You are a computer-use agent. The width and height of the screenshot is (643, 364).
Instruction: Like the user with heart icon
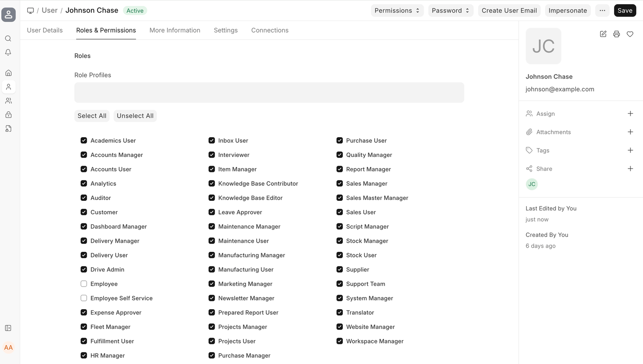(x=630, y=34)
